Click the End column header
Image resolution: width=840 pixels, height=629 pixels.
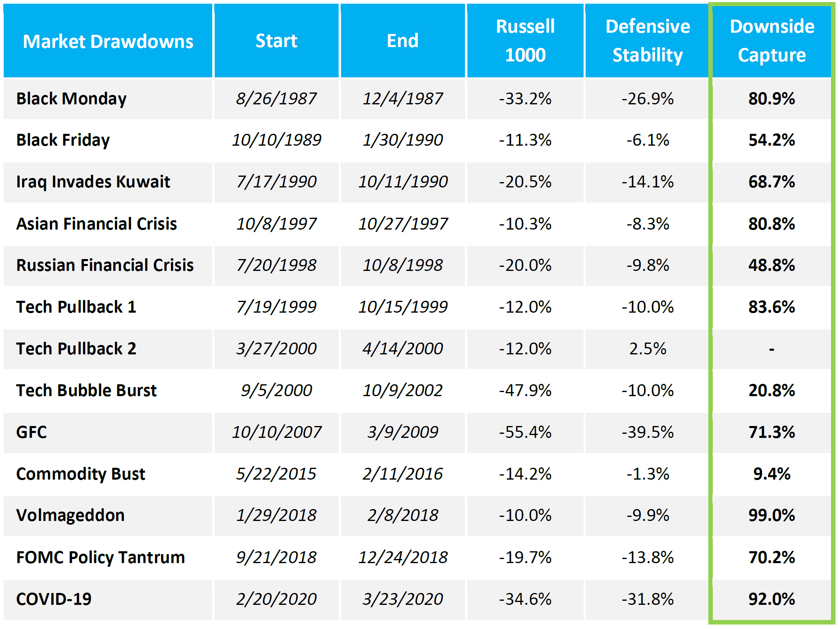403,41
